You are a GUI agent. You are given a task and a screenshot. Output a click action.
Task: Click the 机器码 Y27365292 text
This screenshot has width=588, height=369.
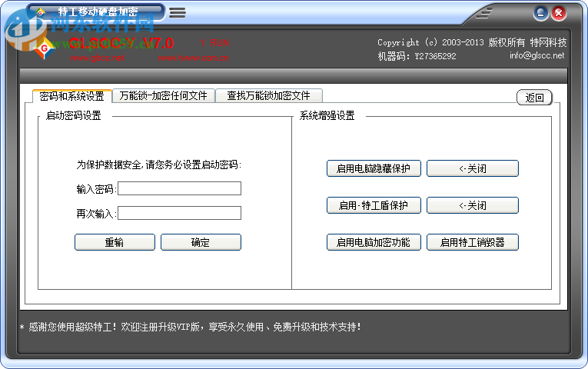[x=417, y=56]
